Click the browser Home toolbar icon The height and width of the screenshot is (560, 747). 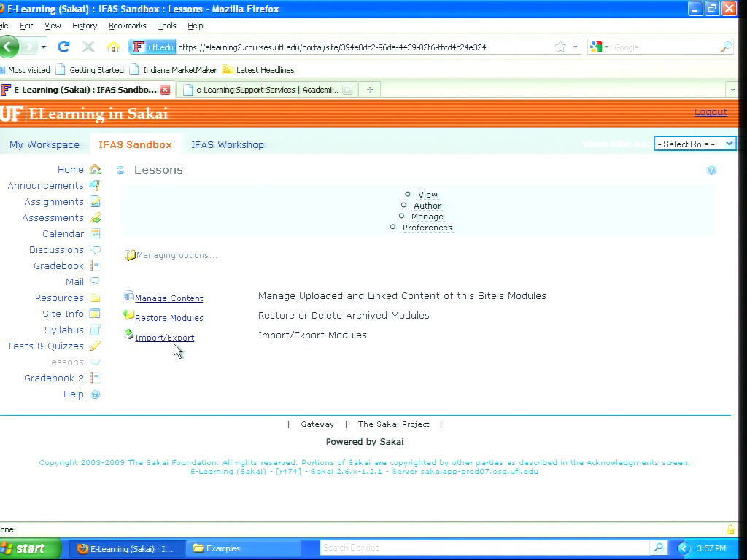(113, 47)
